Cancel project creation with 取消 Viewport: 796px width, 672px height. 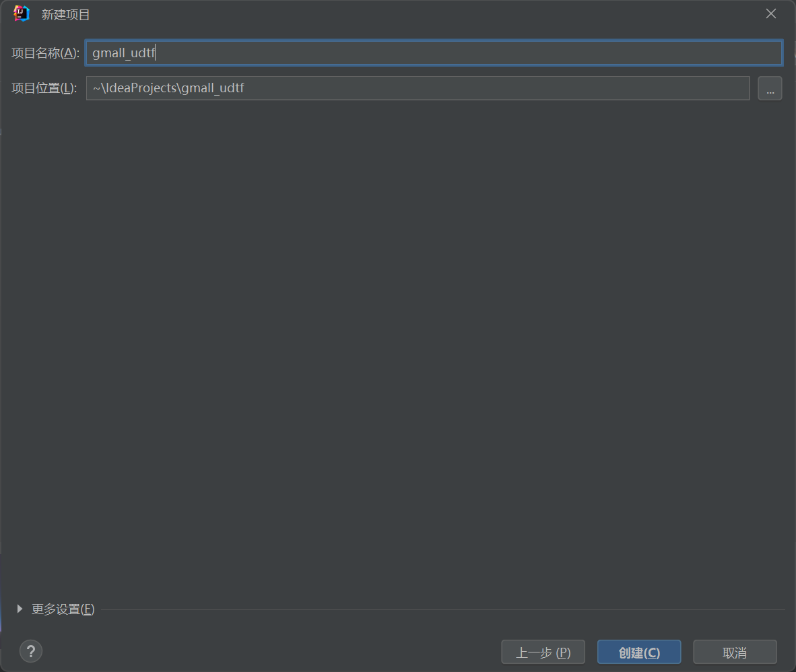point(735,651)
